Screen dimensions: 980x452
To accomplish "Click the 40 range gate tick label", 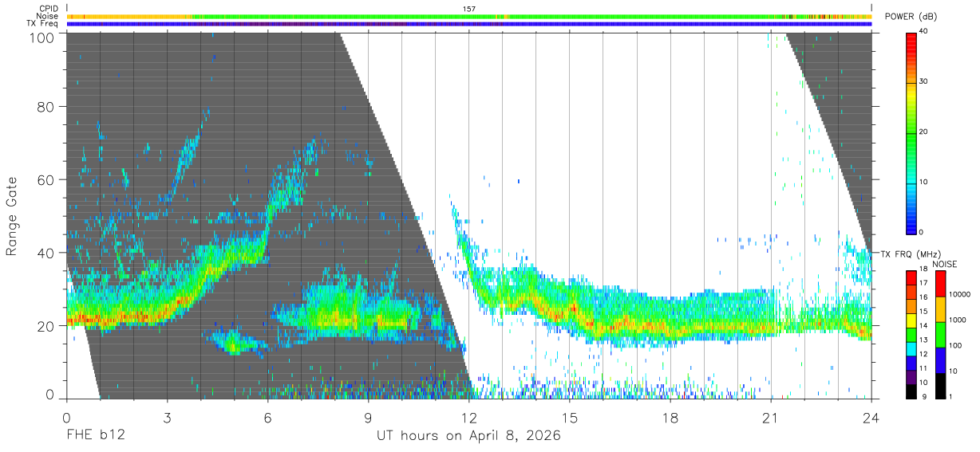I will [46, 253].
